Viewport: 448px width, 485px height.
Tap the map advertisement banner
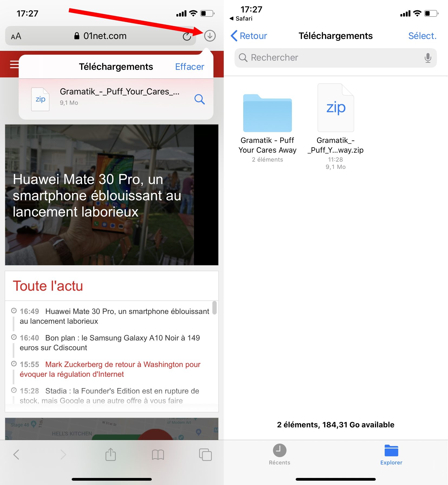pos(112,429)
